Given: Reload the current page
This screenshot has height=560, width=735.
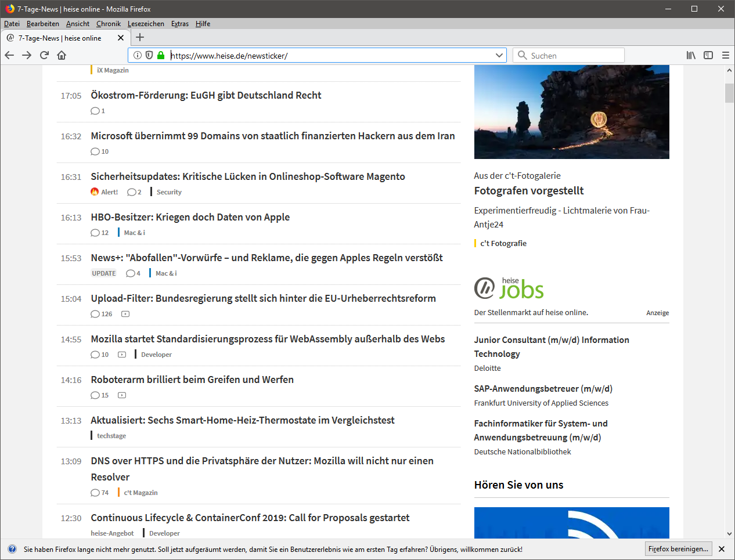Looking at the screenshot, I should click(x=44, y=55).
